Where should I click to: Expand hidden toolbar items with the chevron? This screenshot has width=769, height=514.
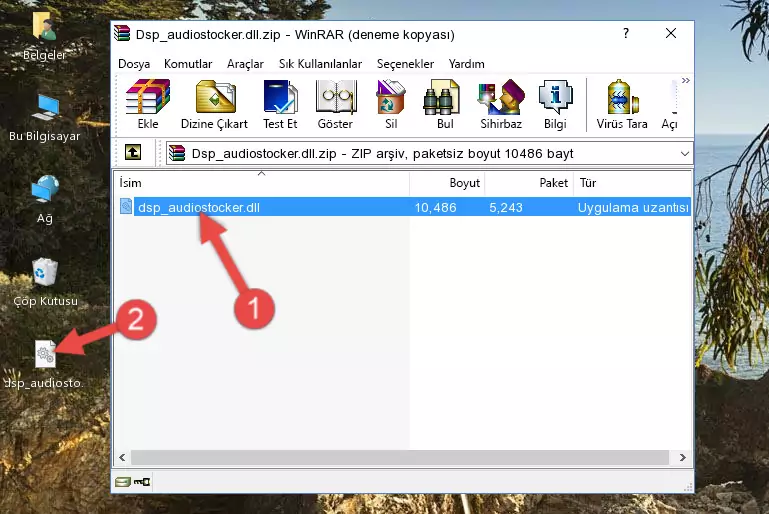point(686,80)
